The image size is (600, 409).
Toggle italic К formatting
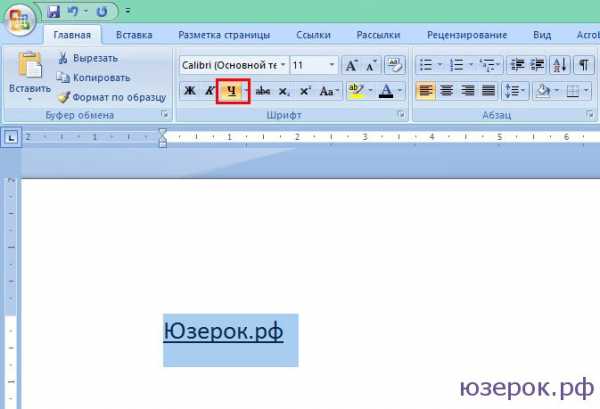[209, 91]
